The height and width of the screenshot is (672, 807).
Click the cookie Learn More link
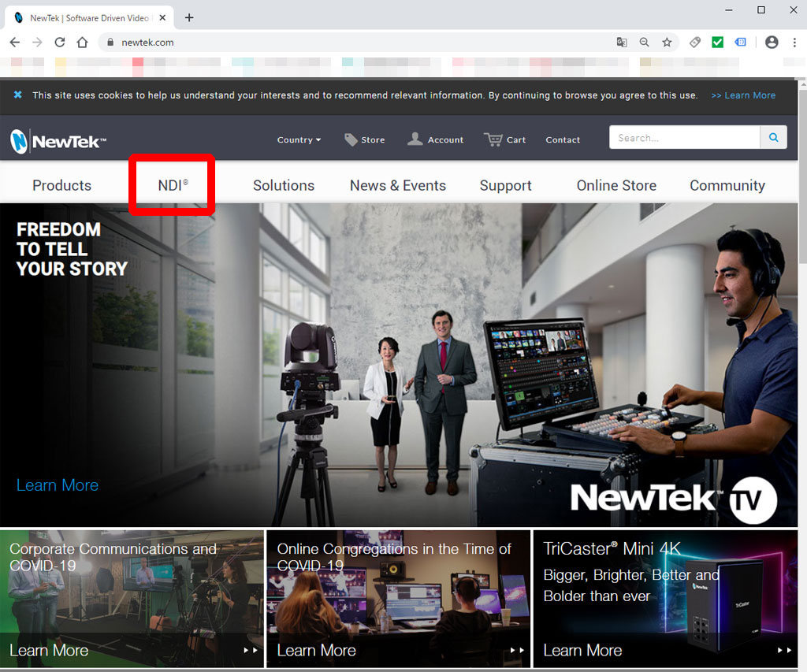(743, 95)
